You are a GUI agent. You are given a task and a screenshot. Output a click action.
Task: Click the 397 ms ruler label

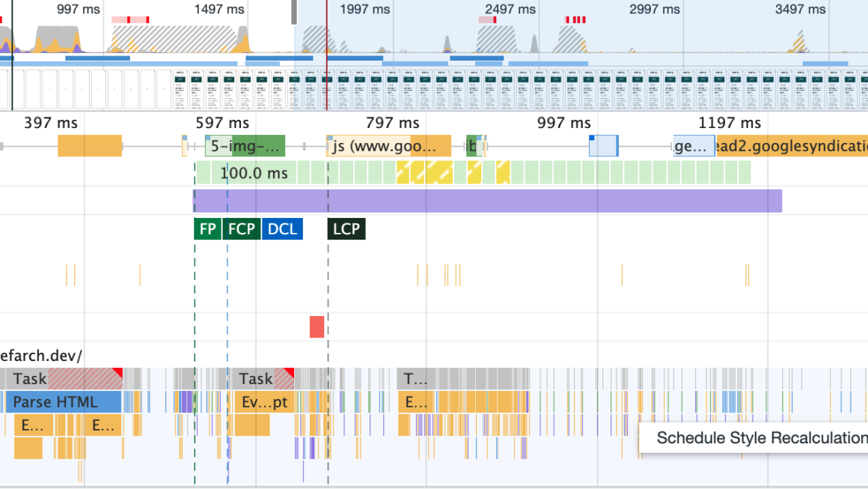click(x=51, y=123)
